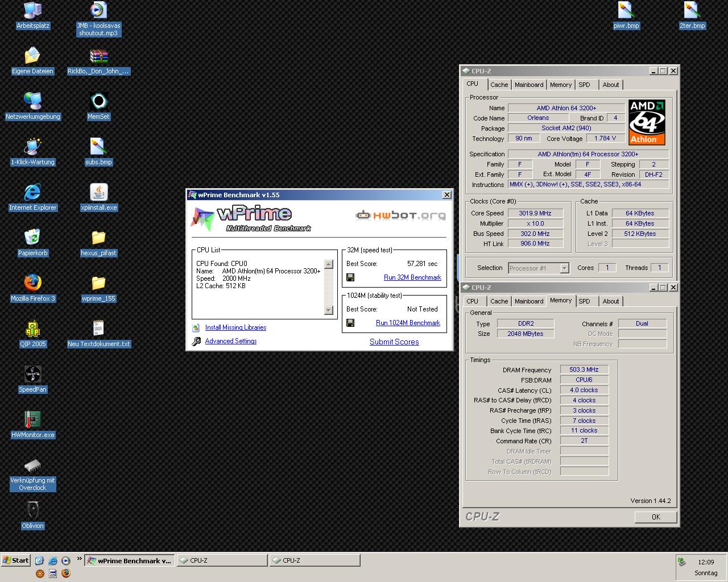This screenshot has height=582, width=728.
Task: Click the floppy save icon for 1024M score
Action: point(350,323)
